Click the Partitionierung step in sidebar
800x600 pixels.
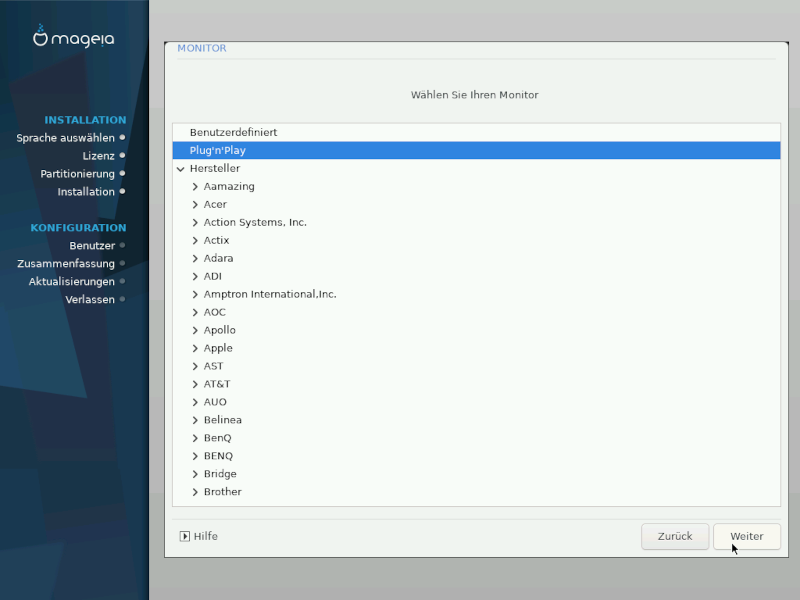pos(77,174)
